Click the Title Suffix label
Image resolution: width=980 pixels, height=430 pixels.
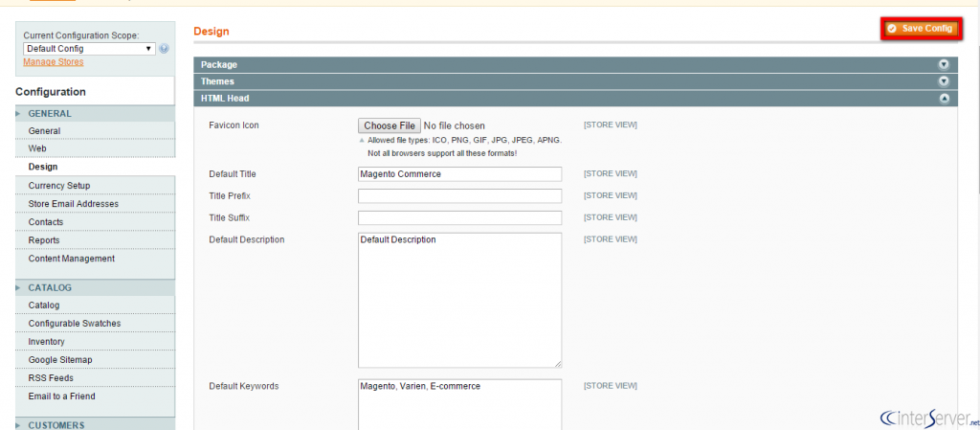pos(230,217)
